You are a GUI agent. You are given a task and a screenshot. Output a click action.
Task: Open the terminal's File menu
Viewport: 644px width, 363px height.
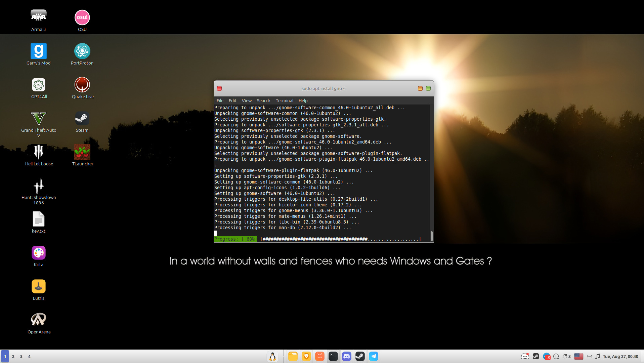(220, 100)
